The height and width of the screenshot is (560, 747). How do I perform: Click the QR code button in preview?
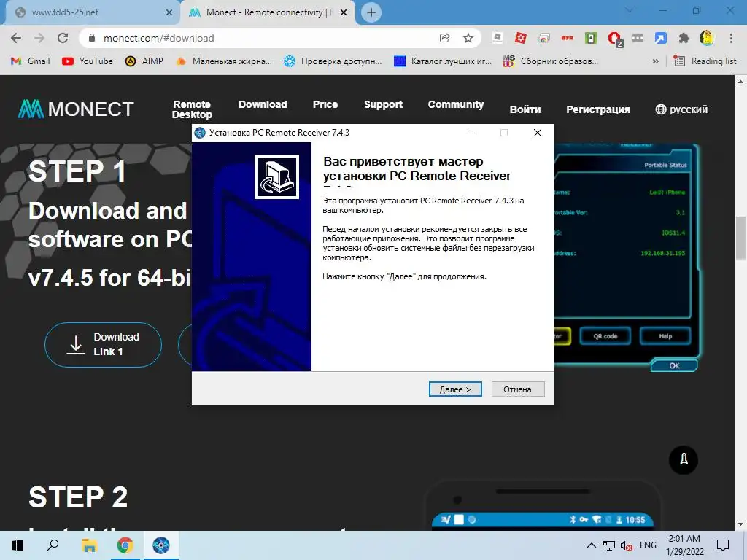[x=605, y=336]
